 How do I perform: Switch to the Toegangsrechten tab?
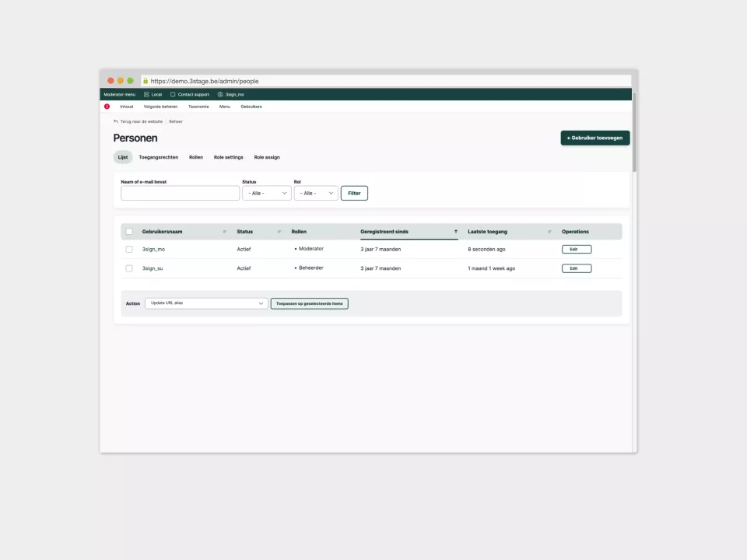coord(158,157)
